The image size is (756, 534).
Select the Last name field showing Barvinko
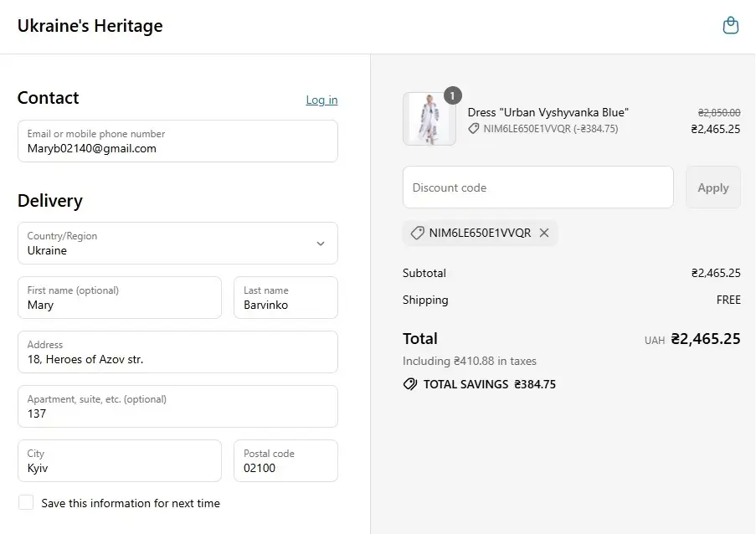285,297
